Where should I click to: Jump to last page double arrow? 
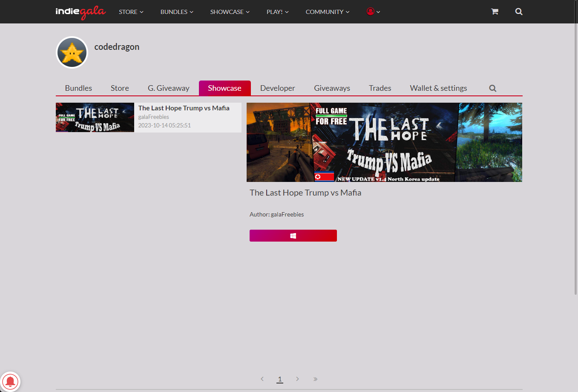click(x=315, y=379)
